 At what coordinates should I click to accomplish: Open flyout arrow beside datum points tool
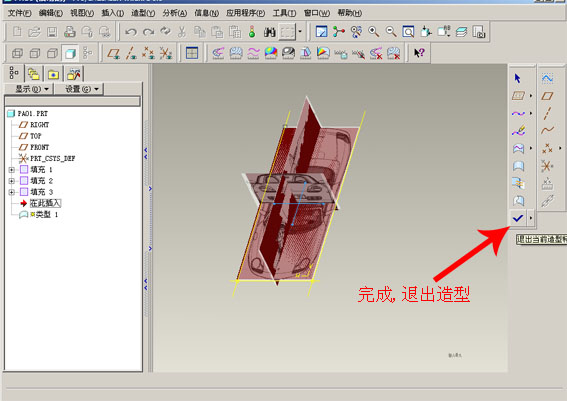pos(560,148)
